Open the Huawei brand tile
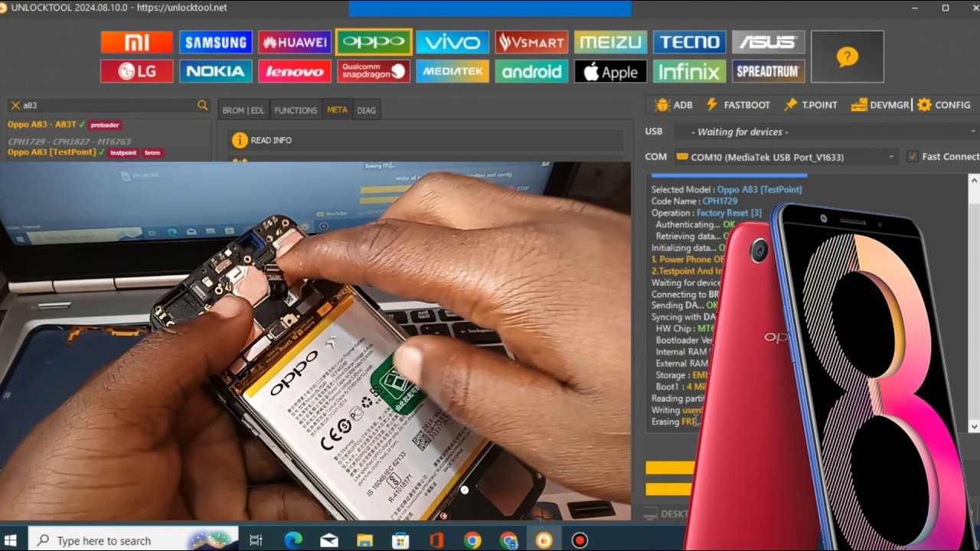Screen dimensions: 980x551 click(x=295, y=42)
